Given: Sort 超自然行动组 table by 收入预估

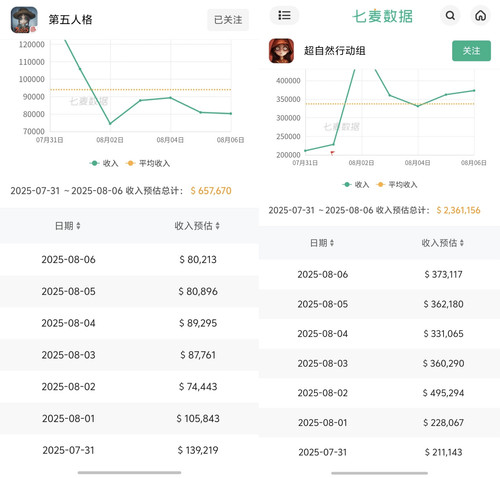Looking at the screenshot, I should coord(443,243).
